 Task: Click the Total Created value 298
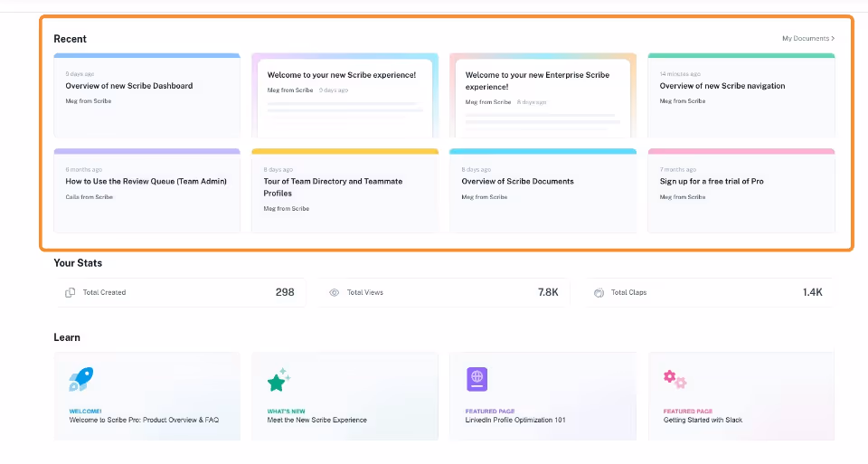285,292
